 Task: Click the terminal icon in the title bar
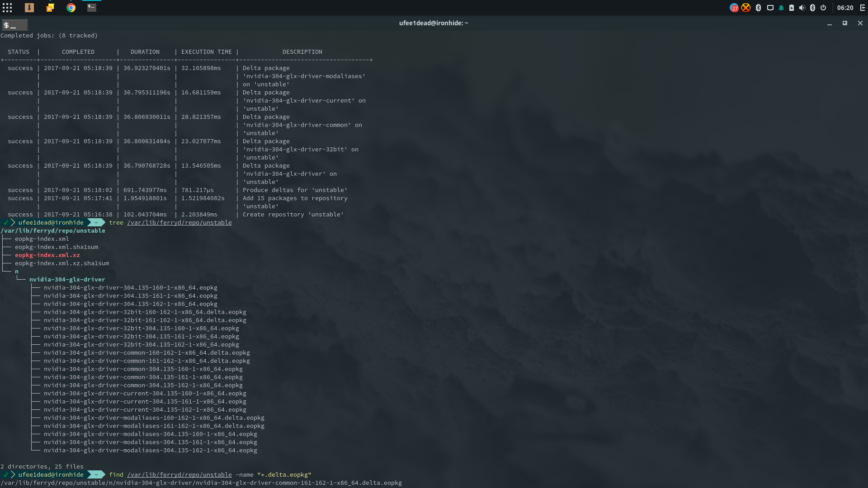coord(14,25)
